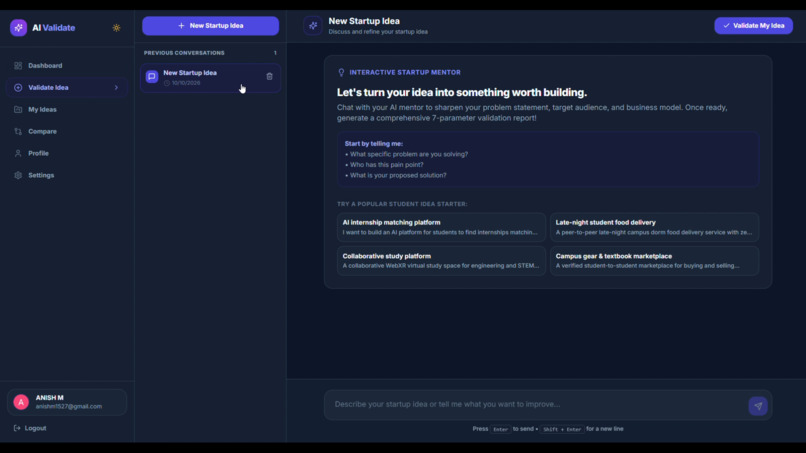Toggle the light theme sun icon
This screenshot has width=806, height=453.
coord(116,28)
